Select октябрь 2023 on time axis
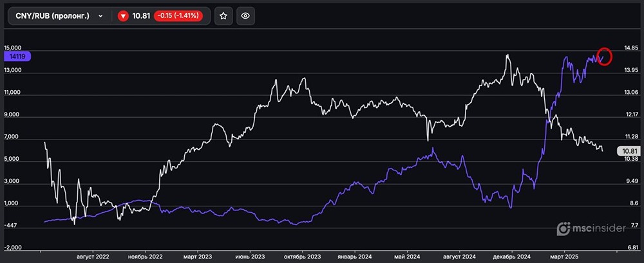Screen dimensions: 644x263 click(x=301, y=256)
